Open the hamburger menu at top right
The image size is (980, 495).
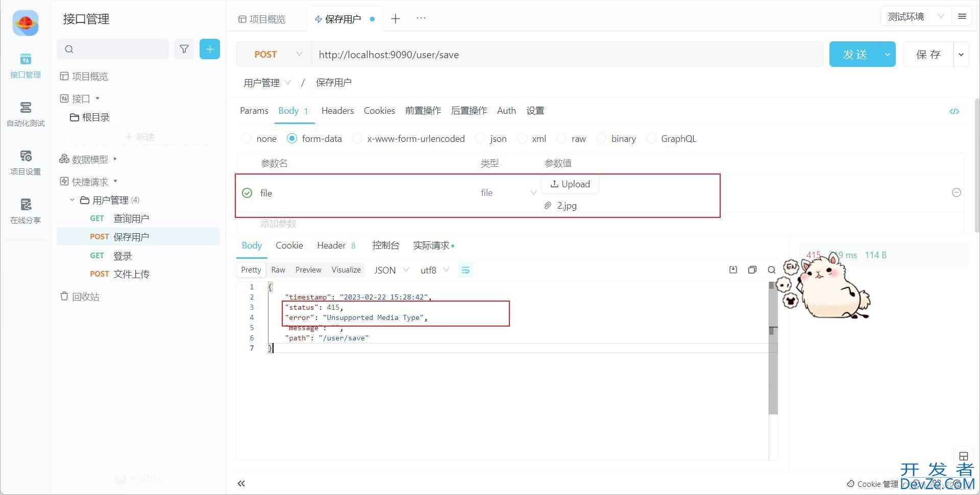click(962, 16)
